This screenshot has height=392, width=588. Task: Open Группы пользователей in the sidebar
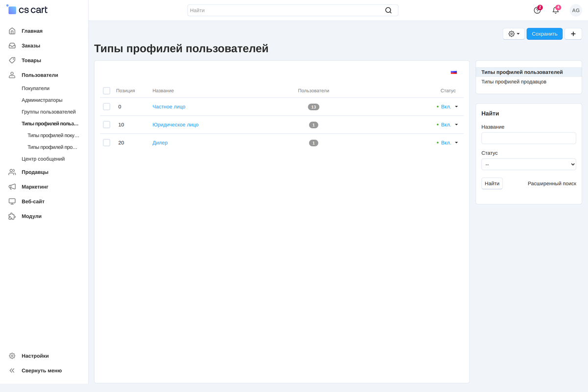(x=49, y=112)
